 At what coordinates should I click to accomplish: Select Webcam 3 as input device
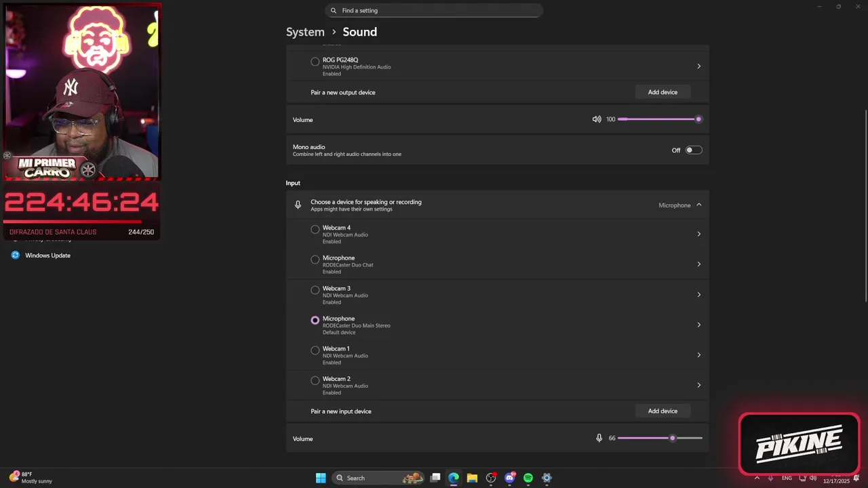(315, 290)
